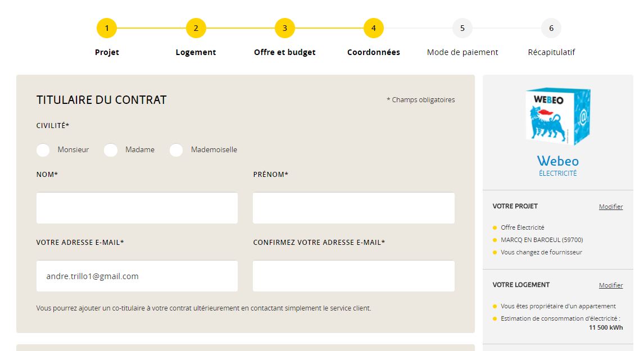Jump to step 6 Récapitulatif circle

(551, 28)
